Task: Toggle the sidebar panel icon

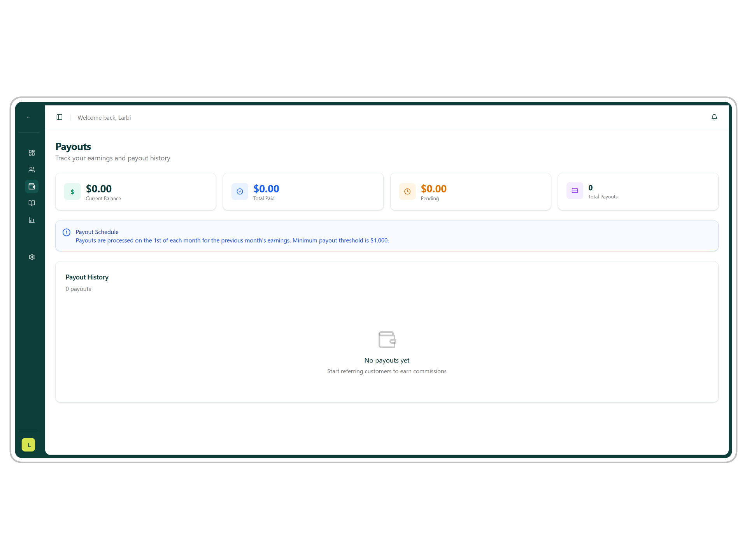Action: point(60,117)
